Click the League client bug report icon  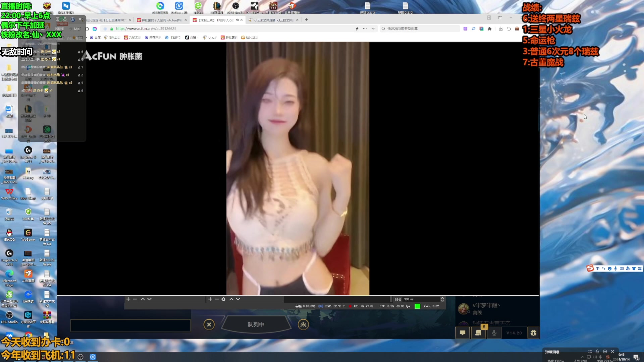tap(533, 333)
